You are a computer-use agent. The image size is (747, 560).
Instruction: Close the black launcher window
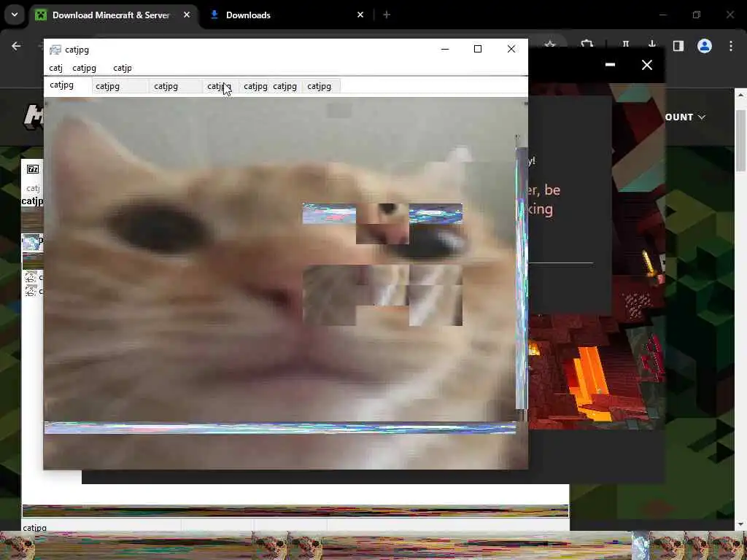pos(646,65)
